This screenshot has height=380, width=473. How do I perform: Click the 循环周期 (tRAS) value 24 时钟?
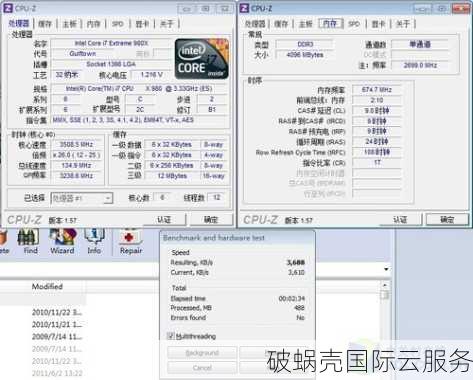pos(377,142)
